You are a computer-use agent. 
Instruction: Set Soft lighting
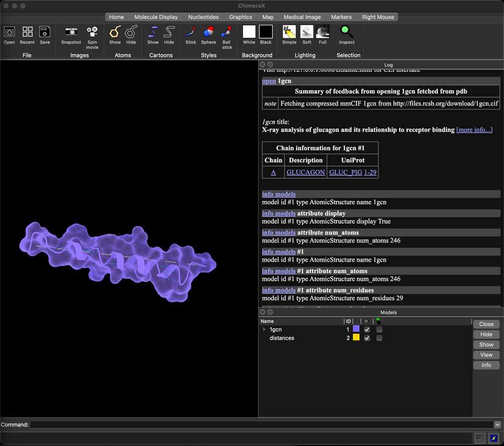[x=307, y=32]
